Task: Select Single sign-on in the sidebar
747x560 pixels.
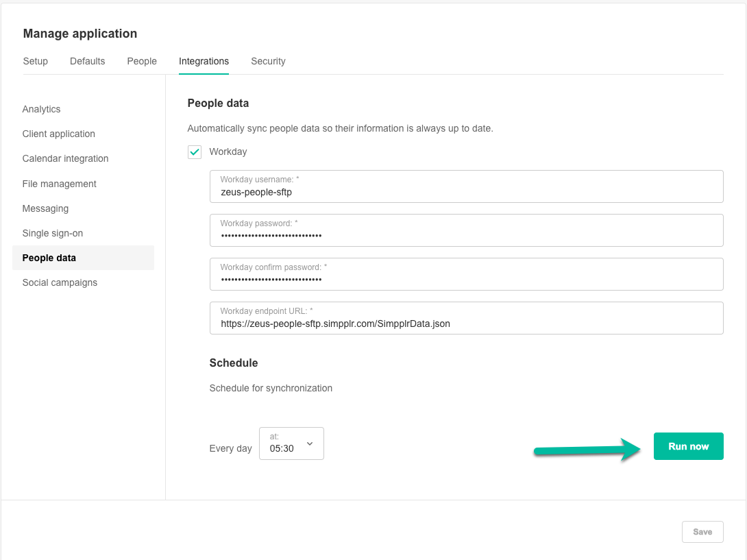Action: coord(52,233)
